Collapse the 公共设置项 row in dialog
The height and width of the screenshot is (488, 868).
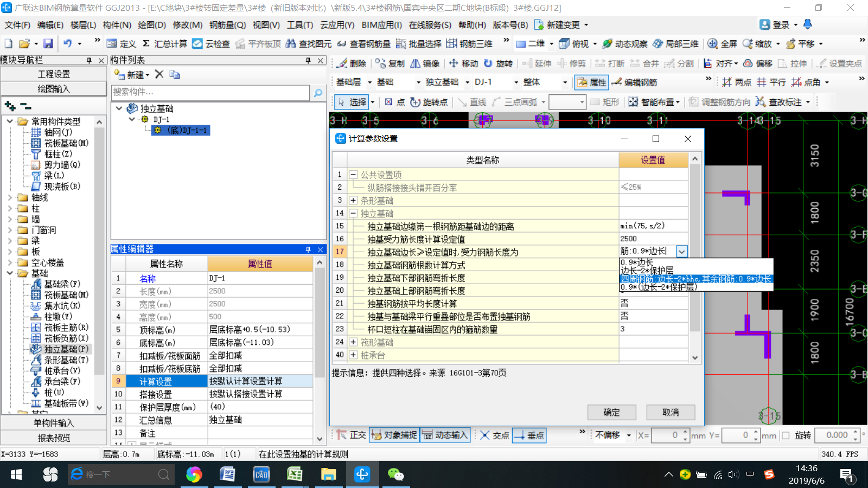pyautogui.click(x=353, y=175)
